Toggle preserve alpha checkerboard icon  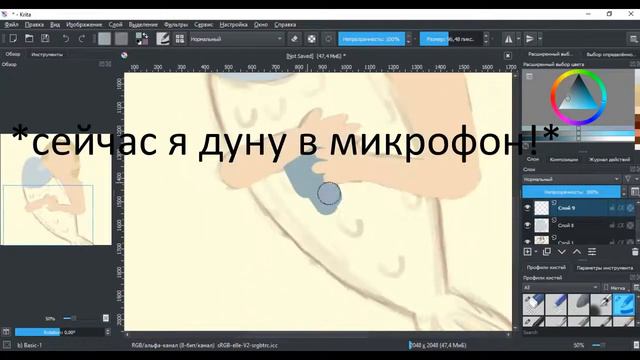tap(311, 39)
